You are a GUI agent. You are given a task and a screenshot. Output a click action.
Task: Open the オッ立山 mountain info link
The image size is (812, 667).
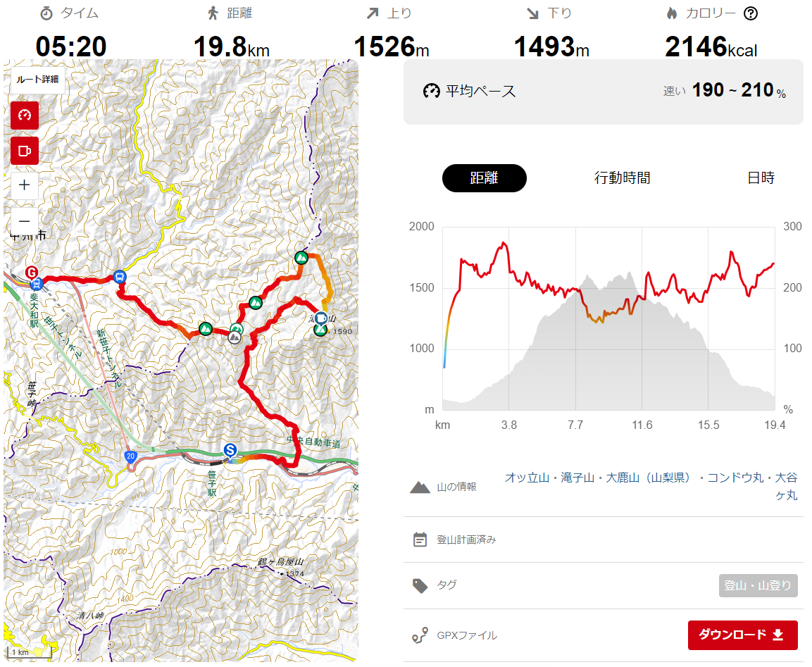pos(527,478)
